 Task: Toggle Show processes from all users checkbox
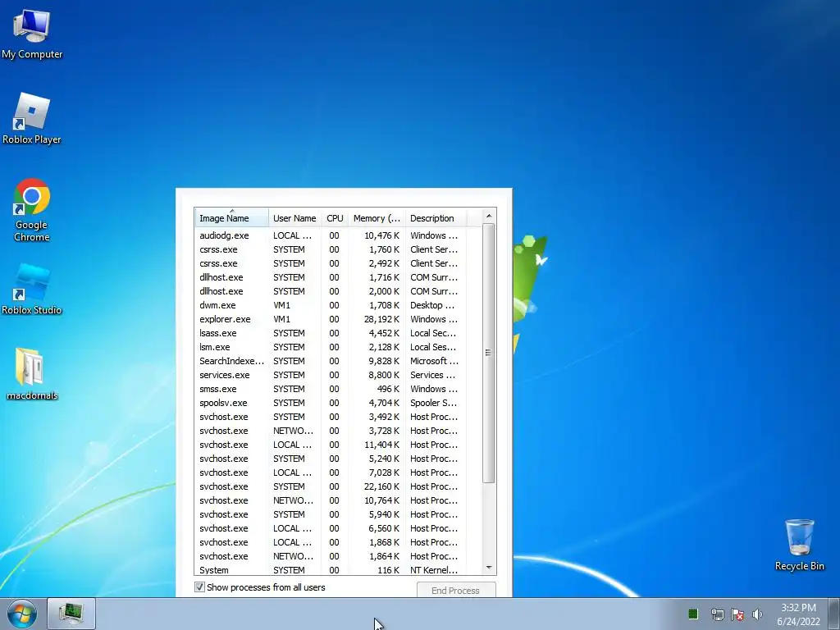199,587
